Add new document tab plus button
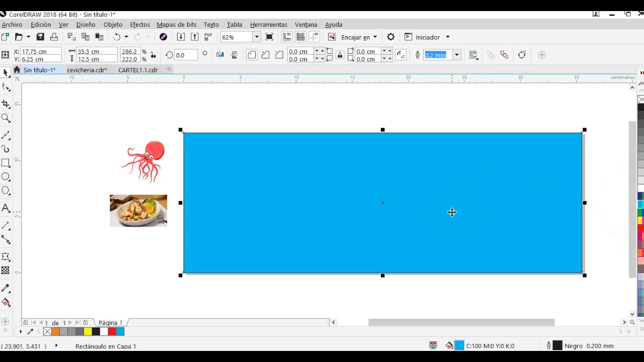The image size is (644, 362). [x=169, y=69]
